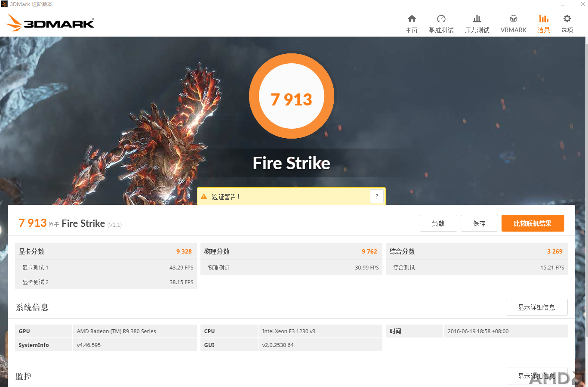Click the 物理分数 9 762 row
This screenshot has height=387, width=588.
[291, 251]
